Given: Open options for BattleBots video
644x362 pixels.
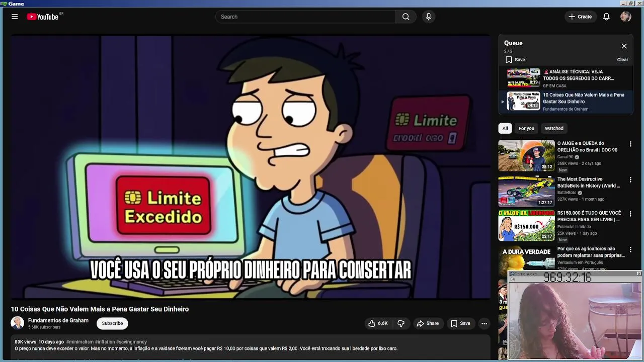Looking at the screenshot, I should [630, 180].
